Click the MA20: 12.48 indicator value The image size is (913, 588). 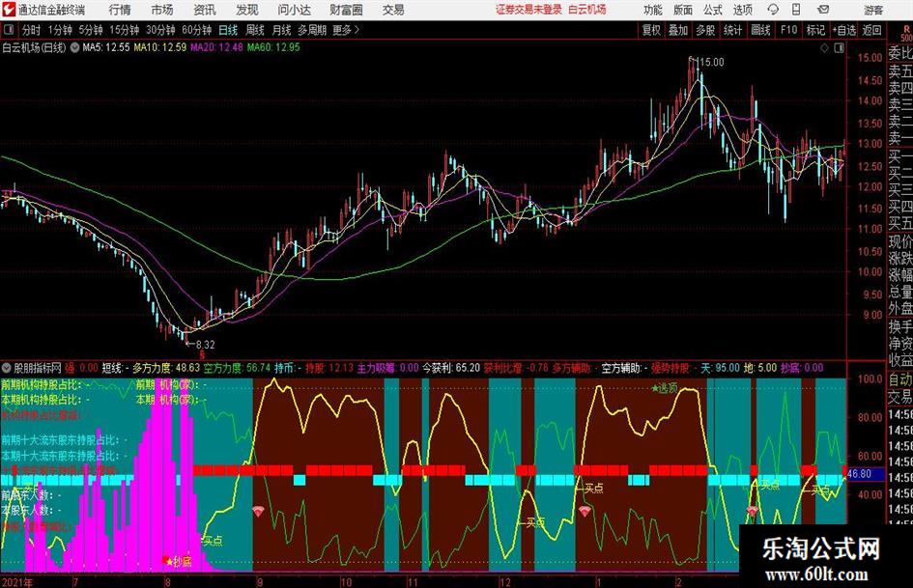pyautogui.click(x=216, y=47)
